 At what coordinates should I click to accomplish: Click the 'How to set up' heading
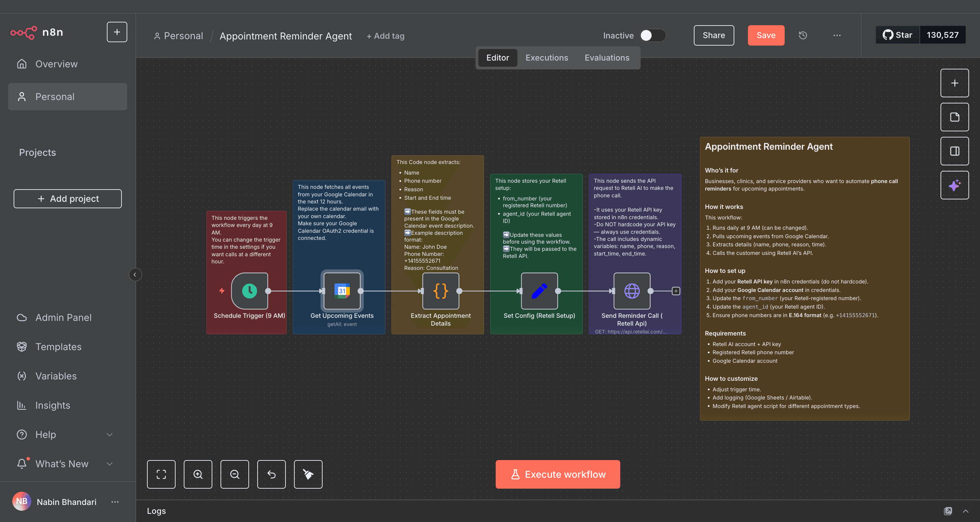coord(725,271)
